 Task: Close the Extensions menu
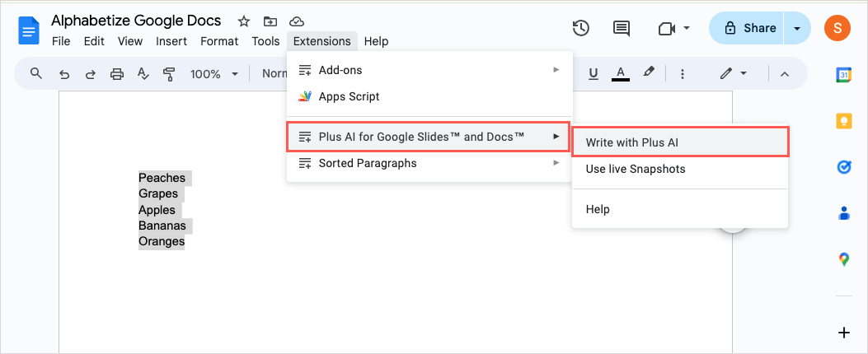tap(322, 41)
